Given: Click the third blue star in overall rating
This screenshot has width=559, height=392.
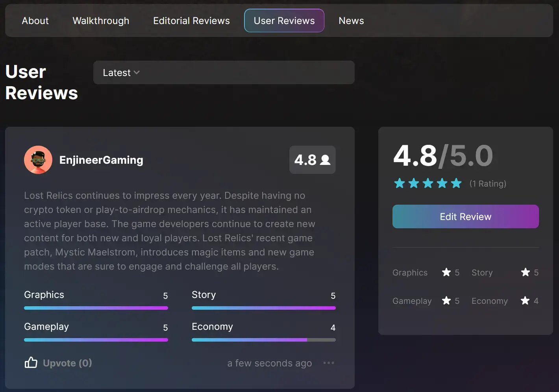Looking at the screenshot, I should coord(428,183).
